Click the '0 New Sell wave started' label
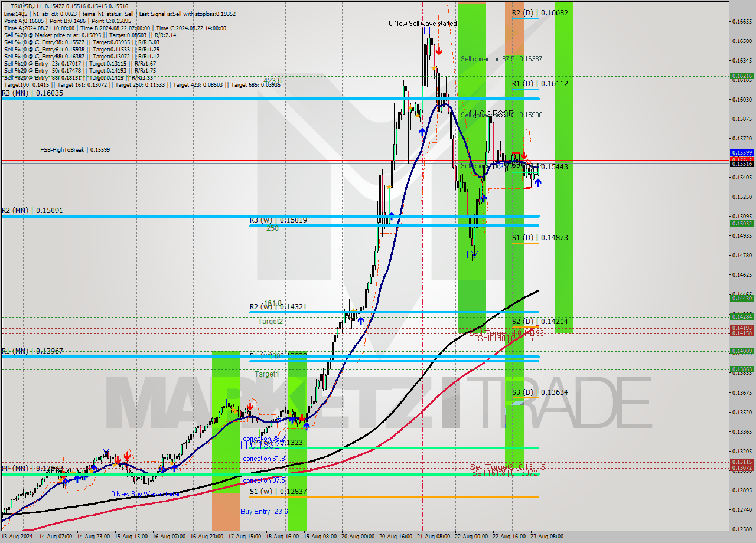Image resolution: width=756 pixels, height=543 pixels. coord(423,24)
